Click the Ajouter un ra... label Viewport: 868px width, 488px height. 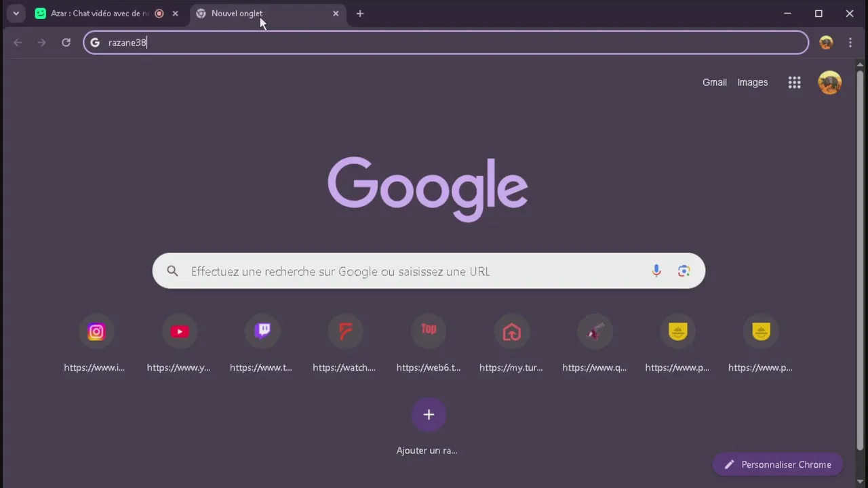[x=427, y=451]
